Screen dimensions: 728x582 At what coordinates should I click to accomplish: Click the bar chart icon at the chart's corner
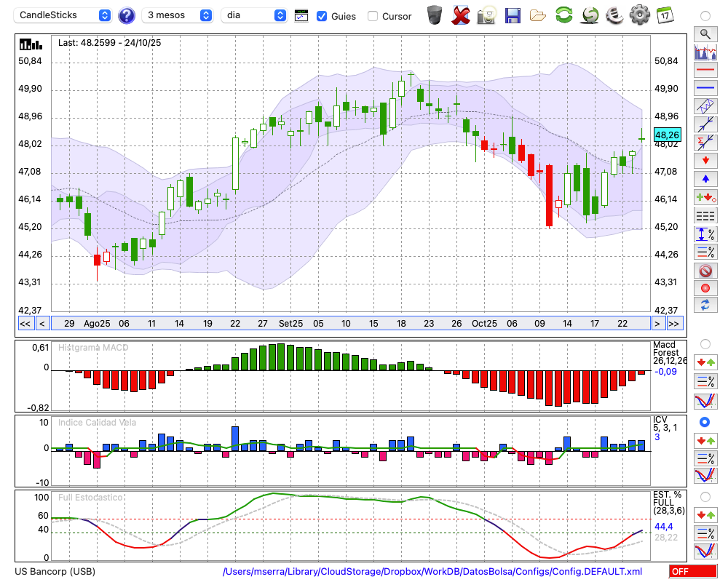coord(31,44)
